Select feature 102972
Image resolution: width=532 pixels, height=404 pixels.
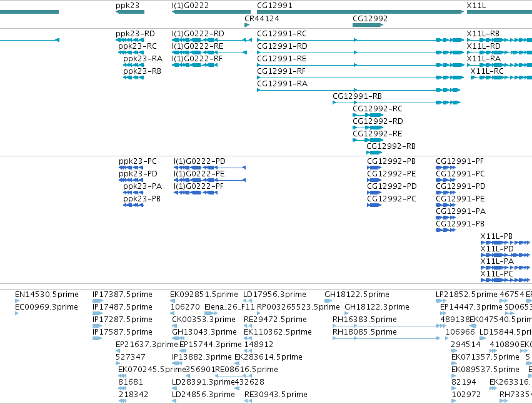466,395
